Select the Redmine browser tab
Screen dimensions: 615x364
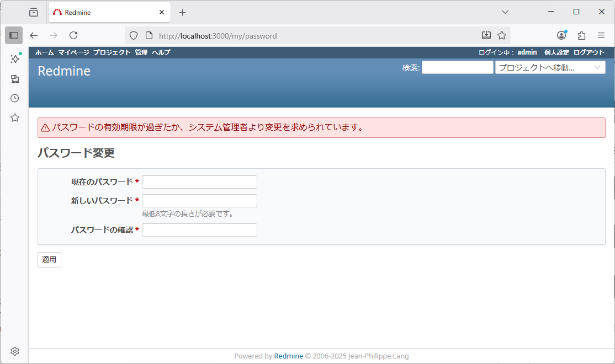(109, 12)
